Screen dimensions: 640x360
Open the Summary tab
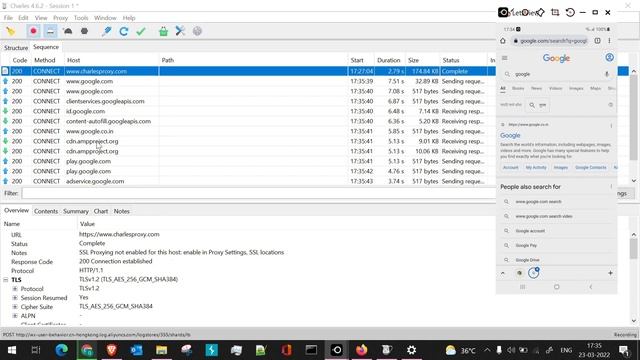(x=76, y=211)
